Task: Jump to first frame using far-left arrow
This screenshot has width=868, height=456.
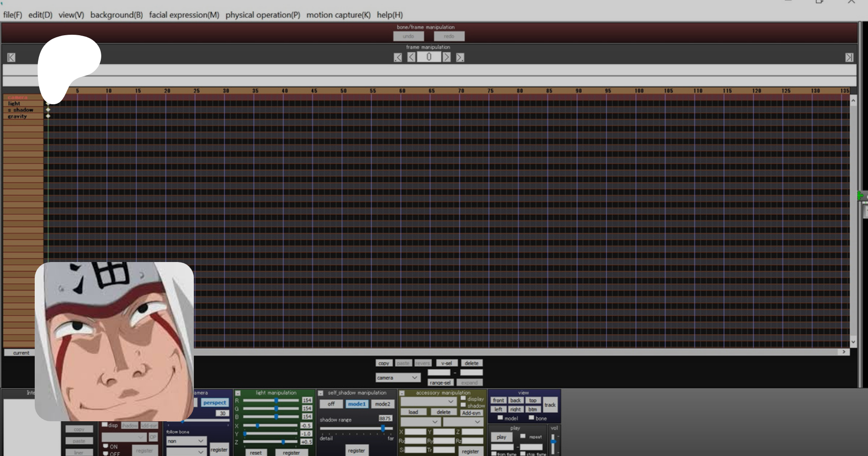Action: pyautogui.click(x=11, y=57)
